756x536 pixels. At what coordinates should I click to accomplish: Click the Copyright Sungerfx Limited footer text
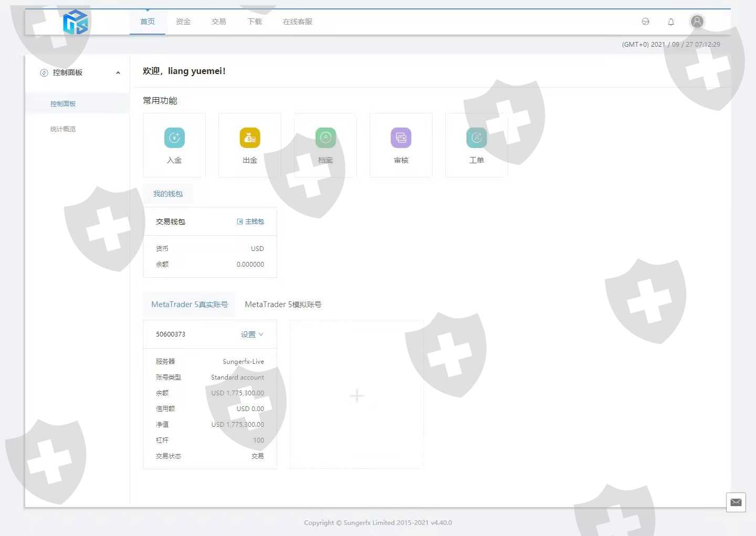click(378, 523)
